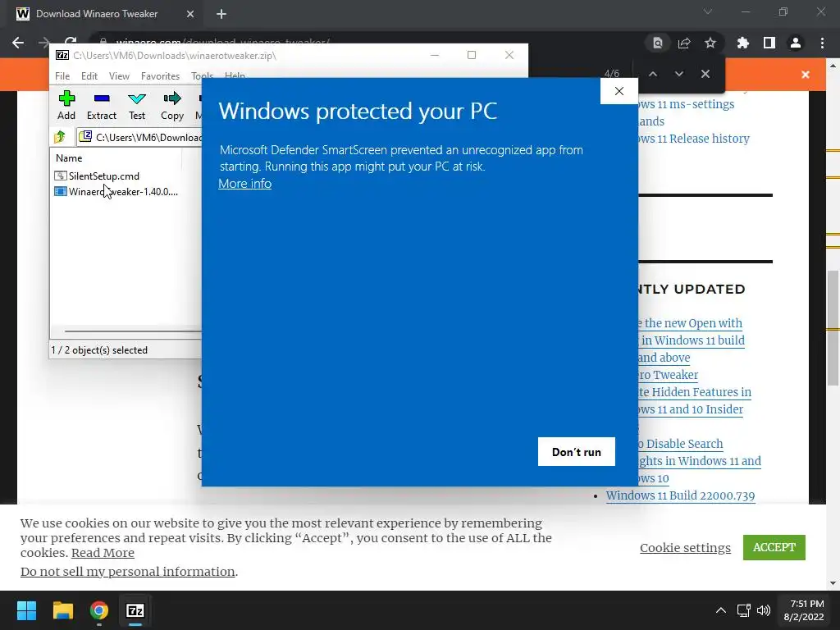Open Windows 11 Build 22000.739 link
Viewport: 840px width, 630px height.
(x=680, y=495)
